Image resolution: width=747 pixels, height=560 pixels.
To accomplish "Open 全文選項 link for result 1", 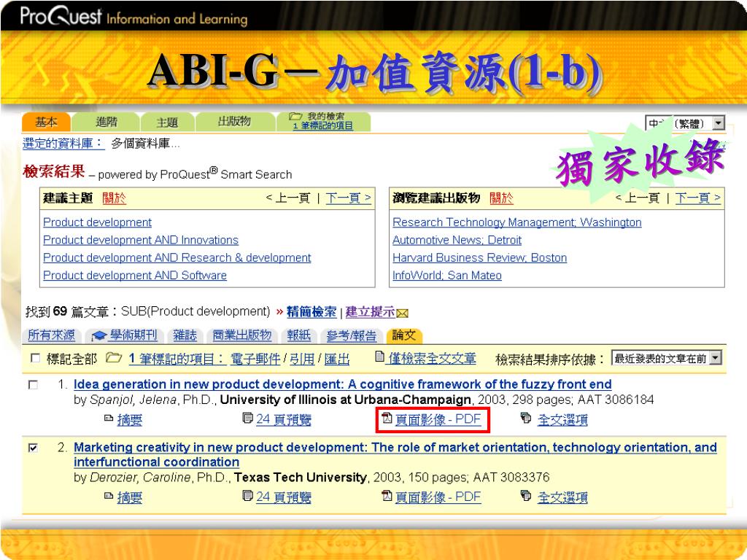I will 562,420.
